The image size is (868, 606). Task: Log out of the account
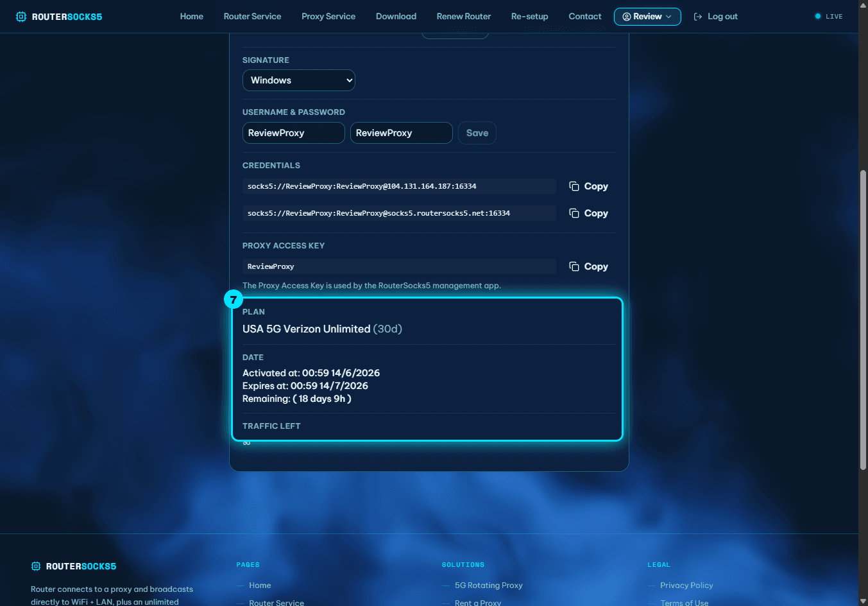pyautogui.click(x=716, y=17)
